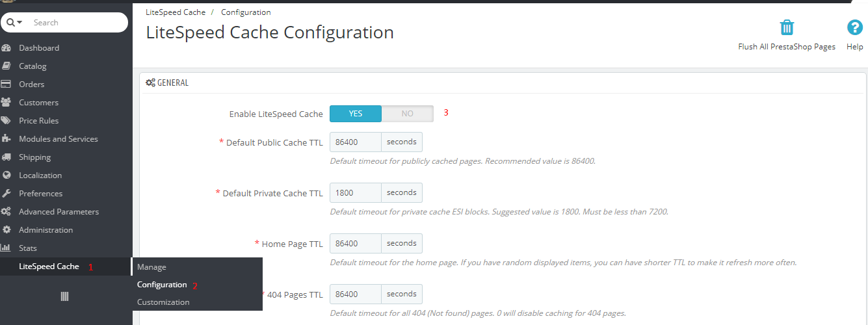This screenshot has height=325, width=868.
Task: Click the 404 Pages TTL field
Action: [x=356, y=294]
